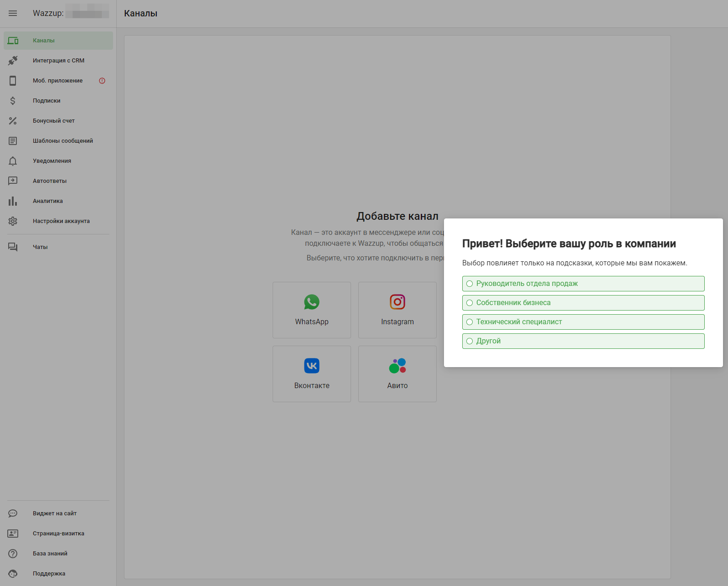The height and width of the screenshot is (586, 728).
Task: Choose the Другой role option
Action: (583, 341)
